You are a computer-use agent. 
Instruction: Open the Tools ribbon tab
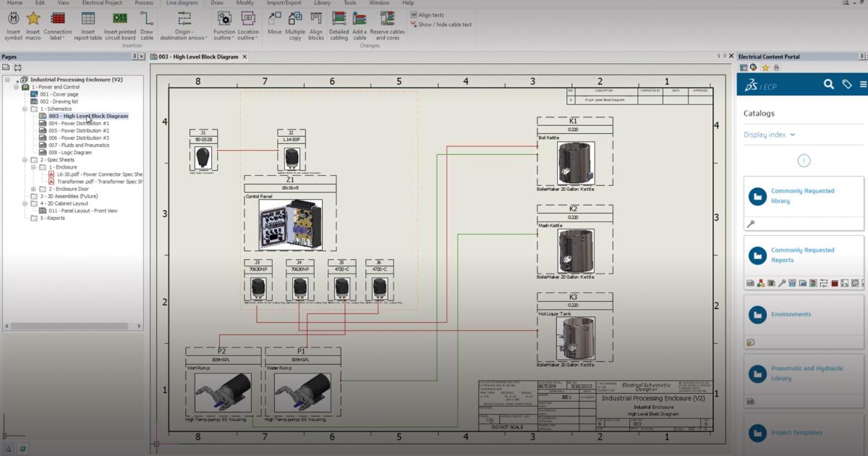pos(350,3)
